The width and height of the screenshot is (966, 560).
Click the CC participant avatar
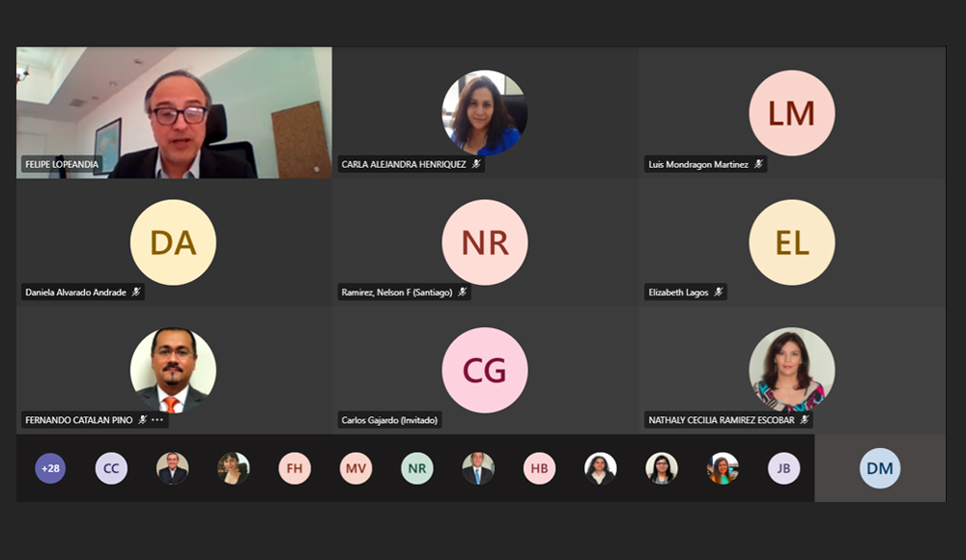(x=111, y=468)
